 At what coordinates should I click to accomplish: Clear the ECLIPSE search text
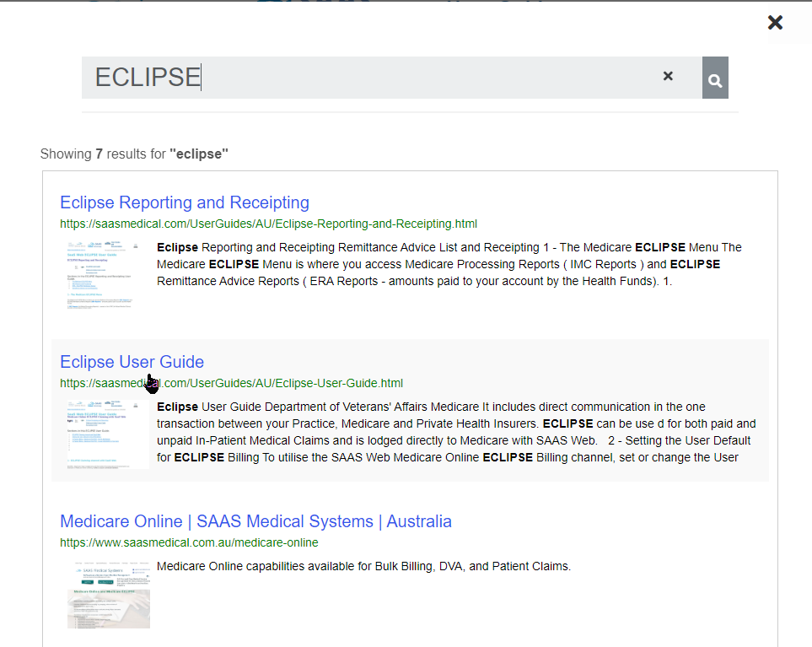click(668, 76)
